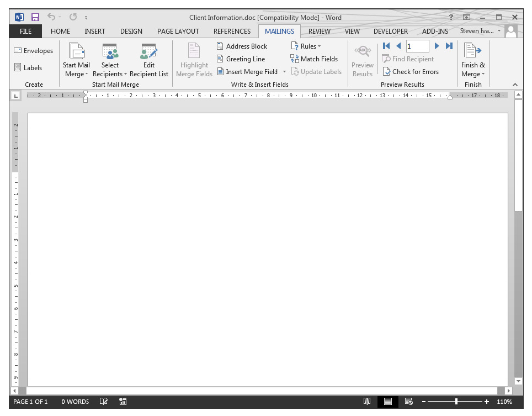Screen dimensions: 532x416
Task: Click Check for Errors
Action: 411,72
